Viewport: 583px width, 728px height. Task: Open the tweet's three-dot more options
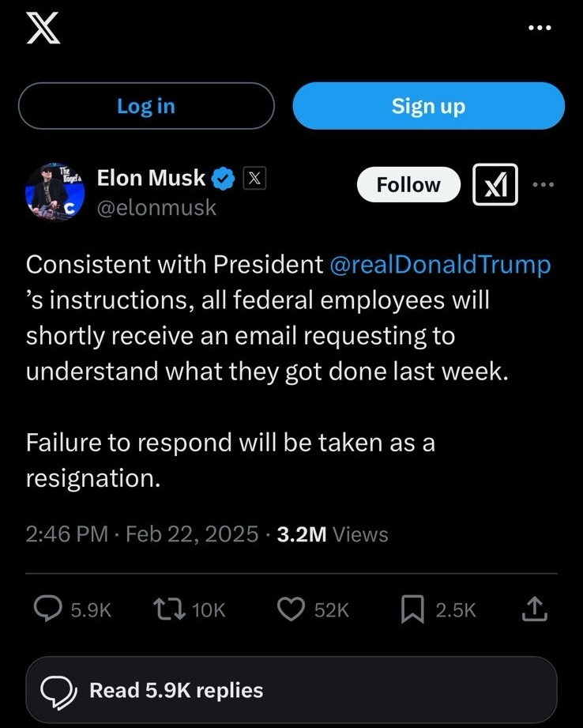[544, 185]
